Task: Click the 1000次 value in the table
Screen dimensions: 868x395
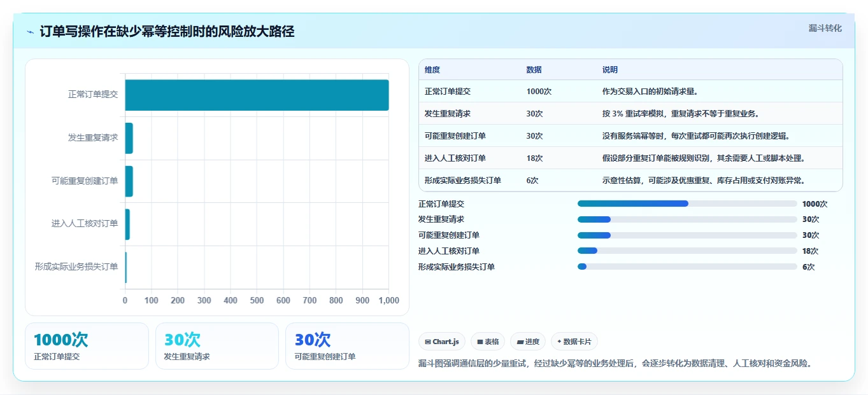Action: pyautogui.click(x=539, y=92)
